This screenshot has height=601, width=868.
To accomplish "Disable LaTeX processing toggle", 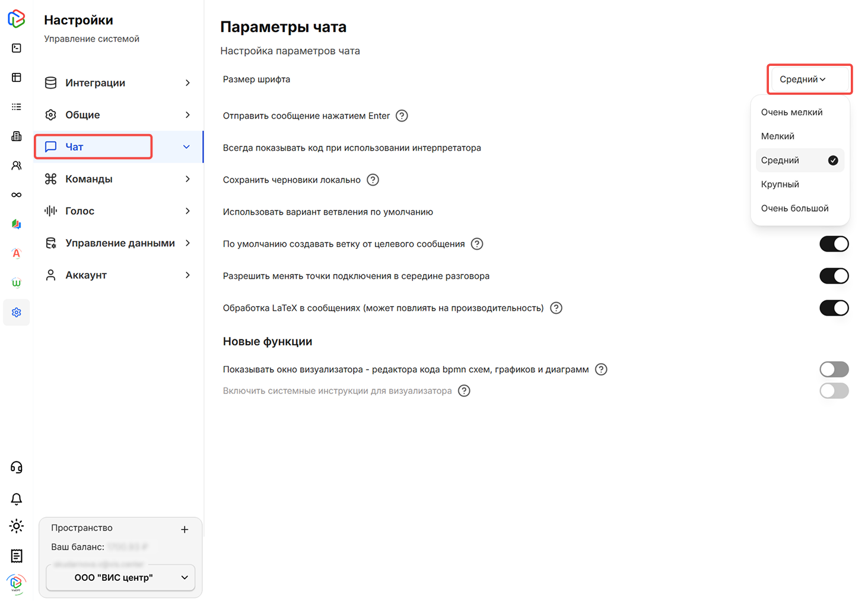I will 834,308.
